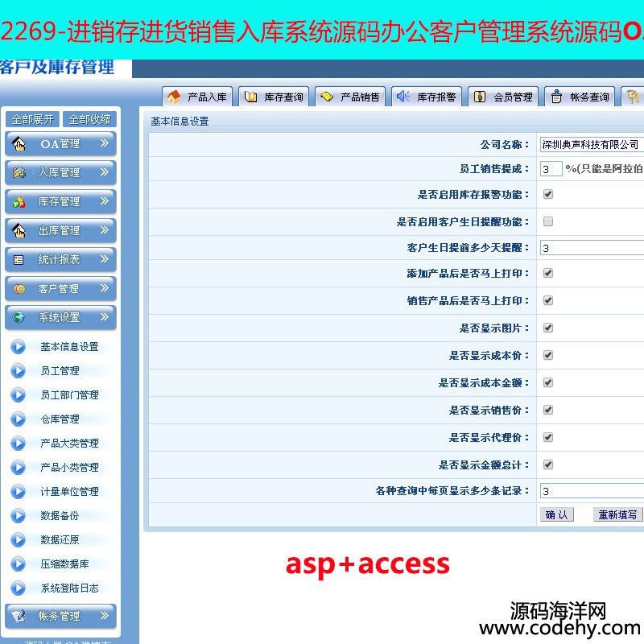Viewport: 644px width, 644px height.
Task: Click the member icon on 会员管理 tab
Action: point(480,97)
